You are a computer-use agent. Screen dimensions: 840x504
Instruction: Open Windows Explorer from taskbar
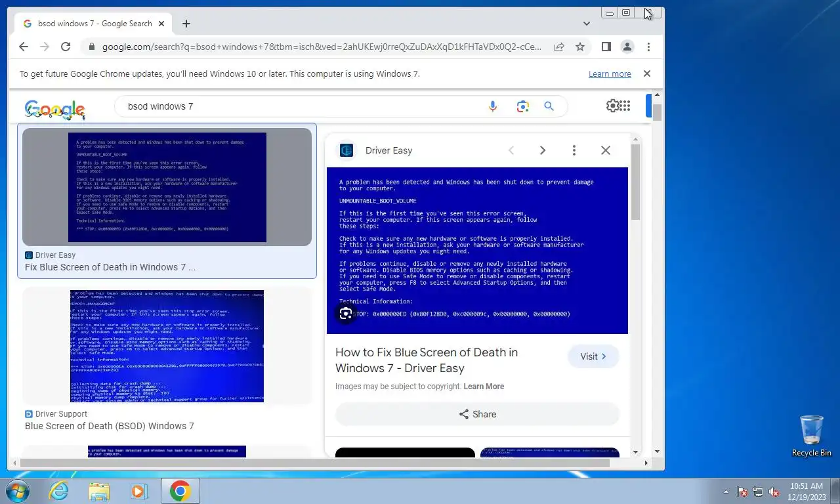coord(99,491)
